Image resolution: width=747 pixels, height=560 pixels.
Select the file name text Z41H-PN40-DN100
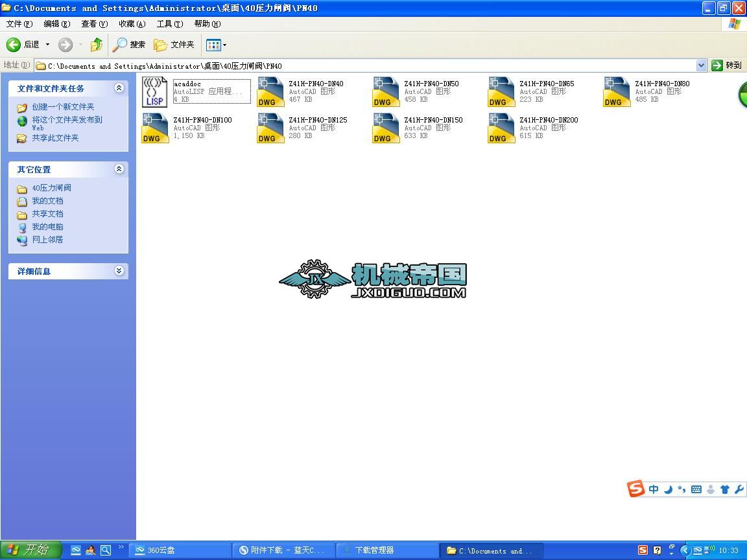(202, 120)
